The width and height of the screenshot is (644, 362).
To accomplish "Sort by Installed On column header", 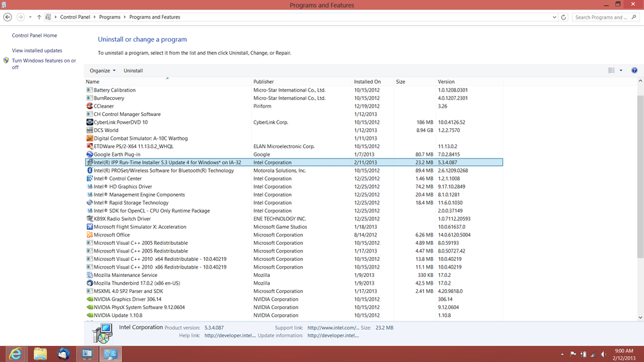I will coord(373,82).
